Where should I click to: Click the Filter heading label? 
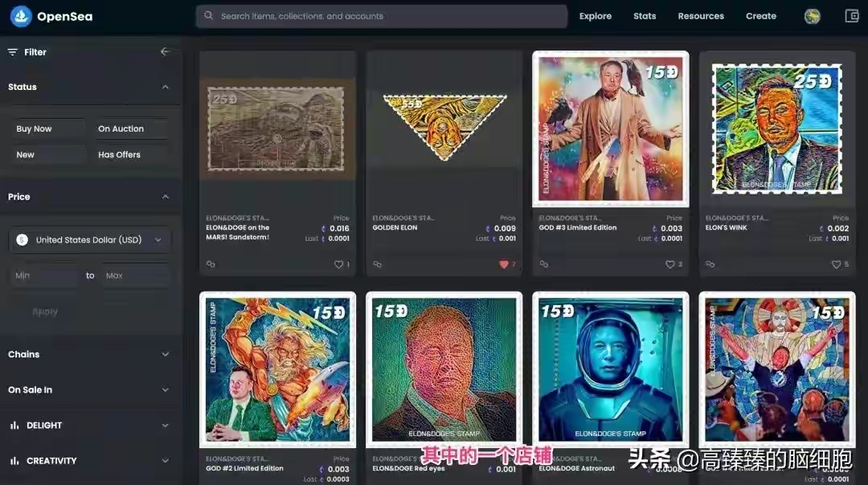[35, 52]
